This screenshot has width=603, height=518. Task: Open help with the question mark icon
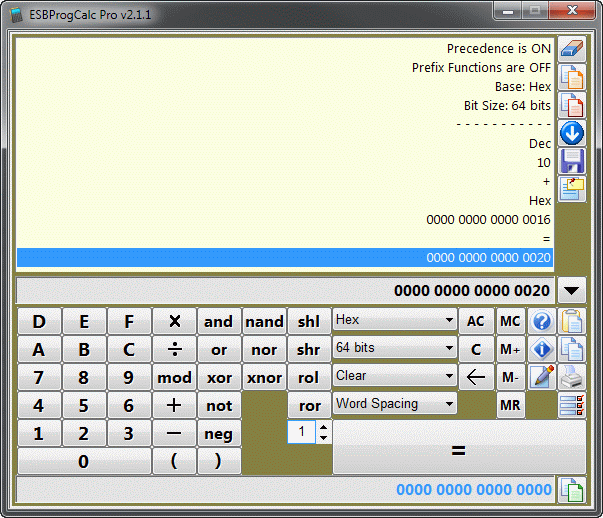tap(541, 321)
